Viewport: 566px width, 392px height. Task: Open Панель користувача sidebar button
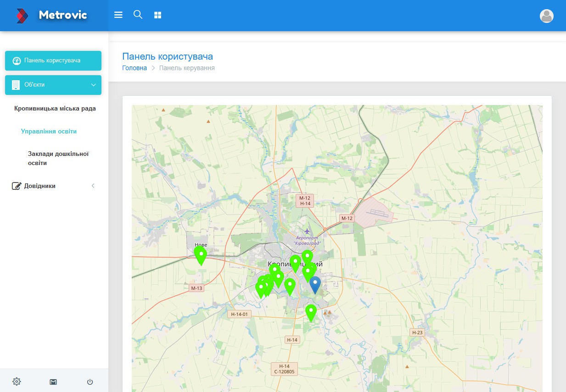(x=53, y=61)
